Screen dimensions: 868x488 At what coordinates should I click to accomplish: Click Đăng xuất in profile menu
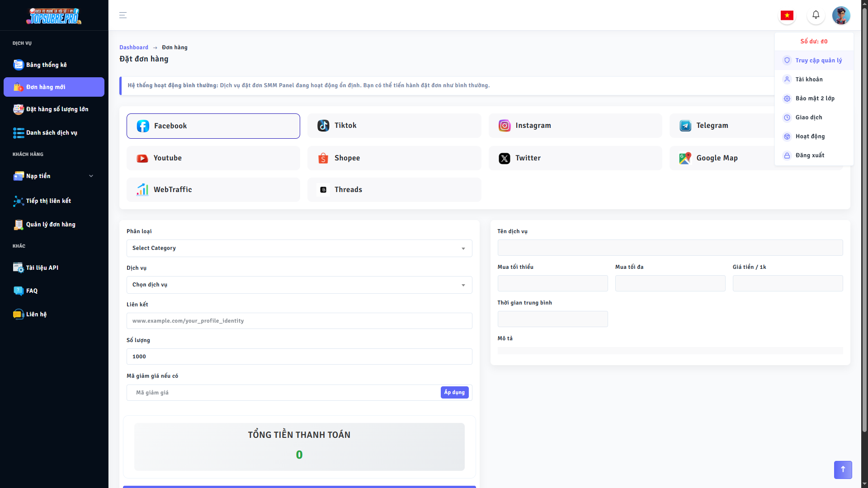coord(810,155)
